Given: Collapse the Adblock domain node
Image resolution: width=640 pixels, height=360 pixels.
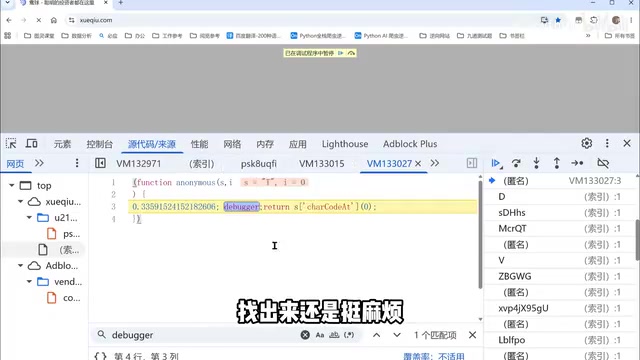Looking at the screenshot, I should (20, 265).
